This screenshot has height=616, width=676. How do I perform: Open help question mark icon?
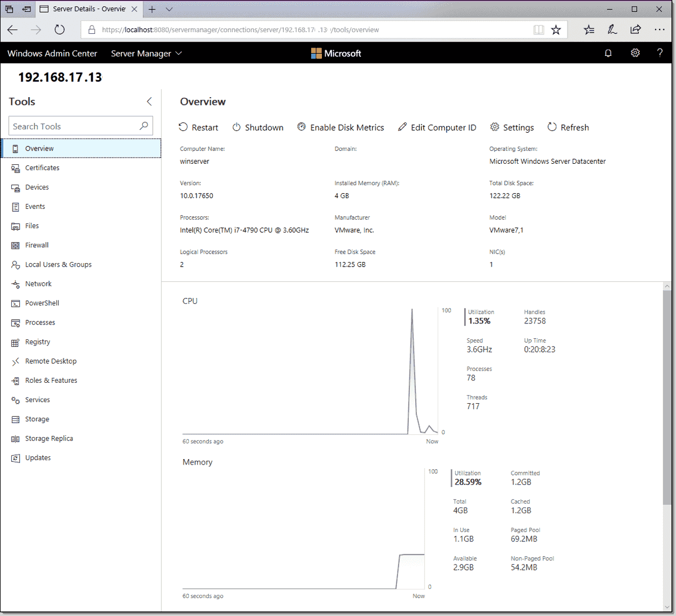tap(660, 53)
